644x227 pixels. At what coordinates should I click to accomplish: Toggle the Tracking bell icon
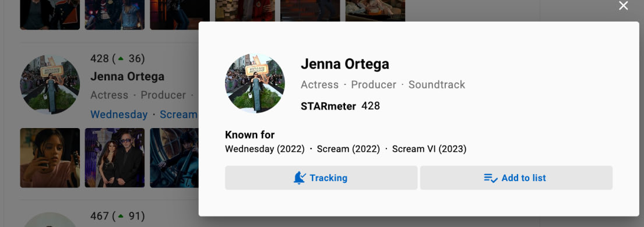pos(300,178)
